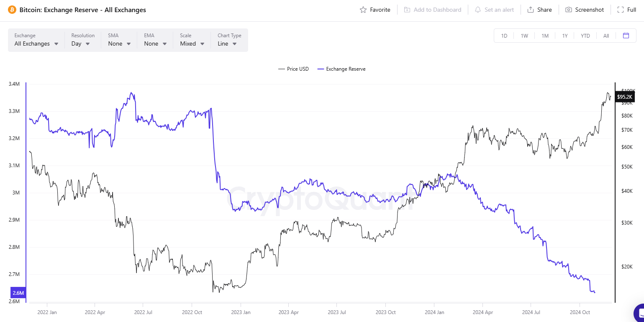Click the Set an alert bell icon
This screenshot has height=322, width=644.
pyautogui.click(x=478, y=10)
